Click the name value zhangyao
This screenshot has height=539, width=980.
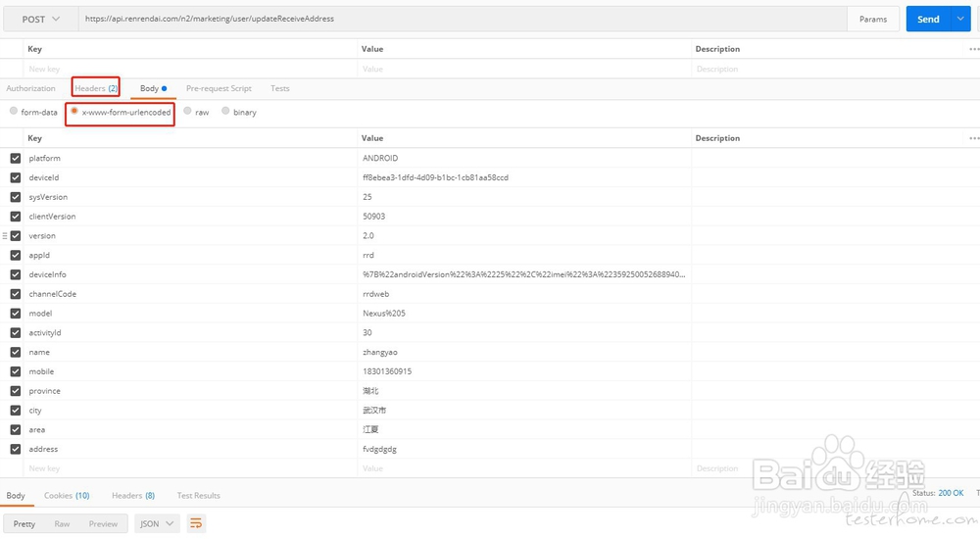pos(380,352)
